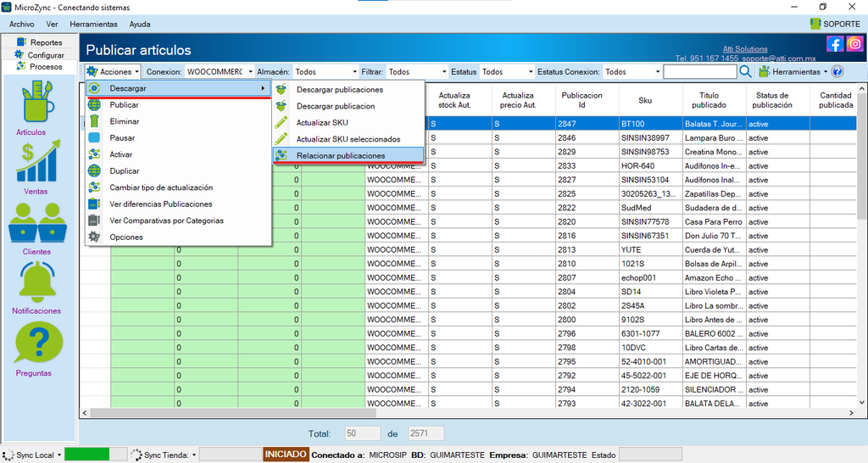Click the horizontal scrollbar right arrow
The width and height of the screenshot is (868, 463).
tap(851, 413)
